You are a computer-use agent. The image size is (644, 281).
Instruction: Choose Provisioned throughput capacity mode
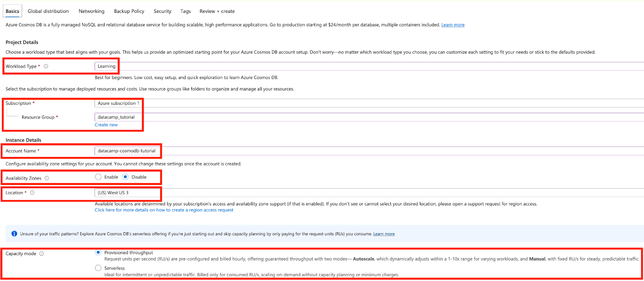pyautogui.click(x=98, y=252)
